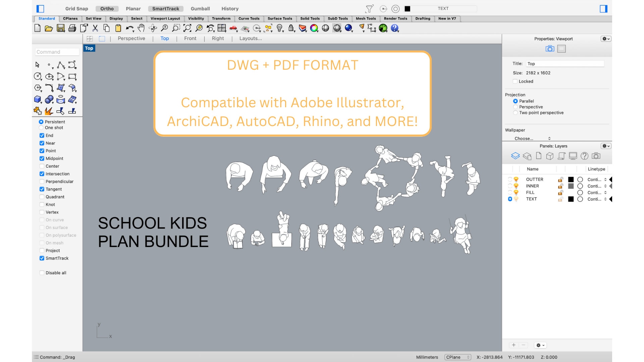Image resolution: width=644 pixels, height=362 pixels.
Task: Toggle off the OUTTER layer lightbulb
Action: tap(517, 179)
